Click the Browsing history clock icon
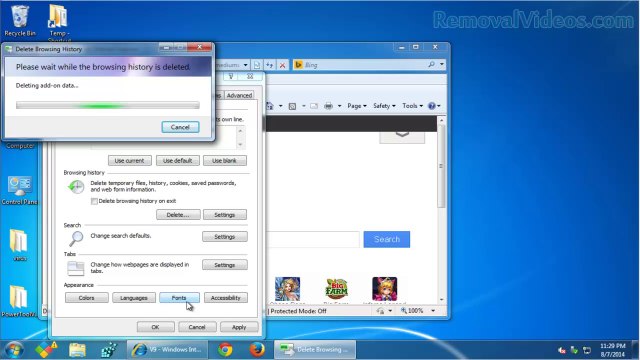This screenshot has width=640, height=360. click(76, 187)
